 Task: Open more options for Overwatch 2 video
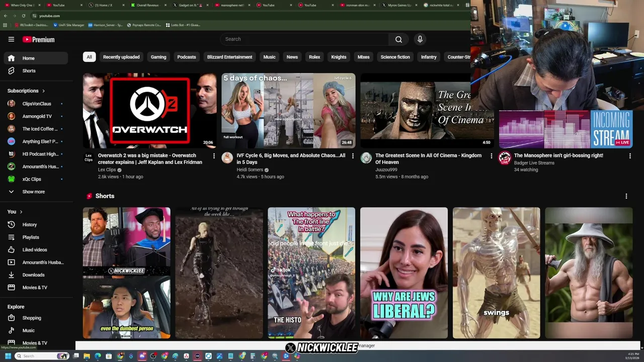click(214, 156)
